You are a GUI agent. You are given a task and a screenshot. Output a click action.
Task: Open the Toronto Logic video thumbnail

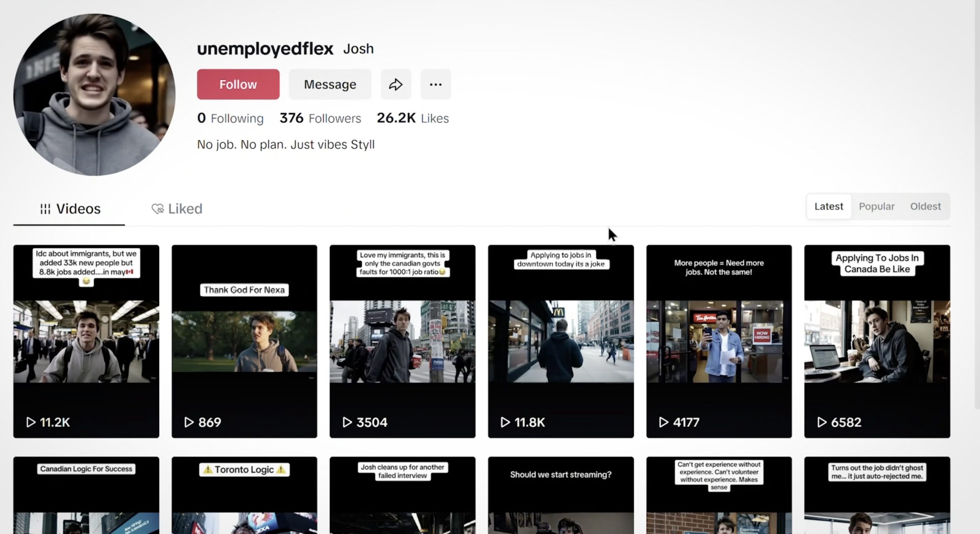click(x=244, y=497)
